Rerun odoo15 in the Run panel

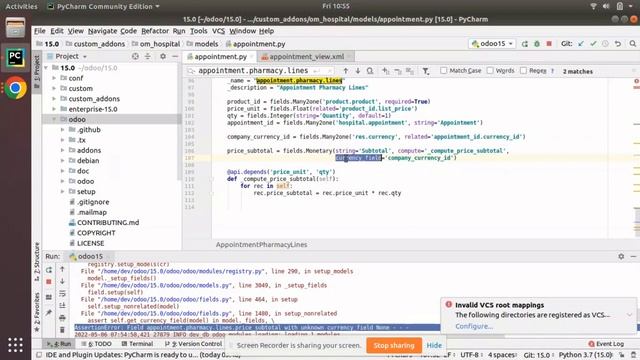[49, 269]
